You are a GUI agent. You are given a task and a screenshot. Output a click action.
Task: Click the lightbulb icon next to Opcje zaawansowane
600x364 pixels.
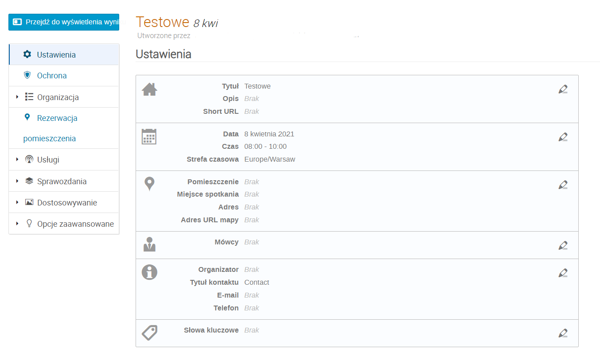[29, 224]
